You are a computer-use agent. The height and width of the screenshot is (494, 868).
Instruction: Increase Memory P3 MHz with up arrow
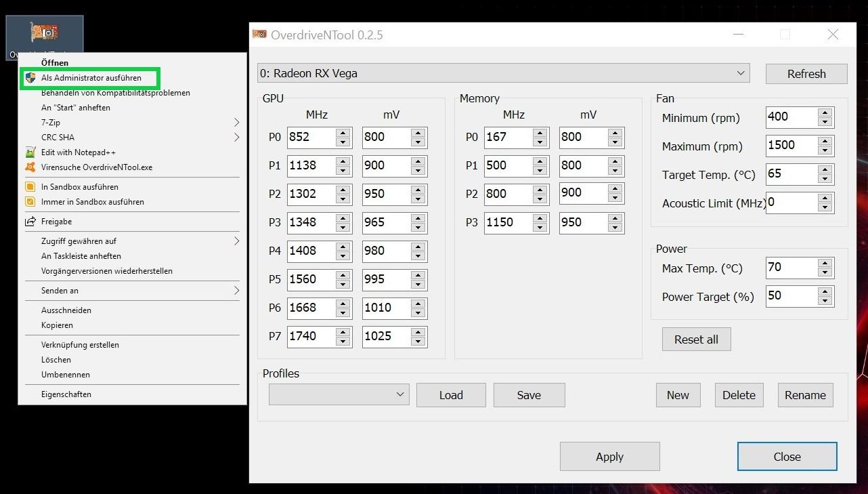540,218
